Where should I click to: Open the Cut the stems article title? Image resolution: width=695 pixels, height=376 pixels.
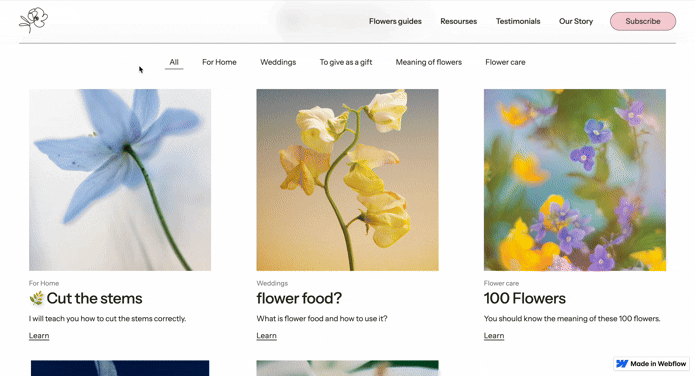pos(94,298)
